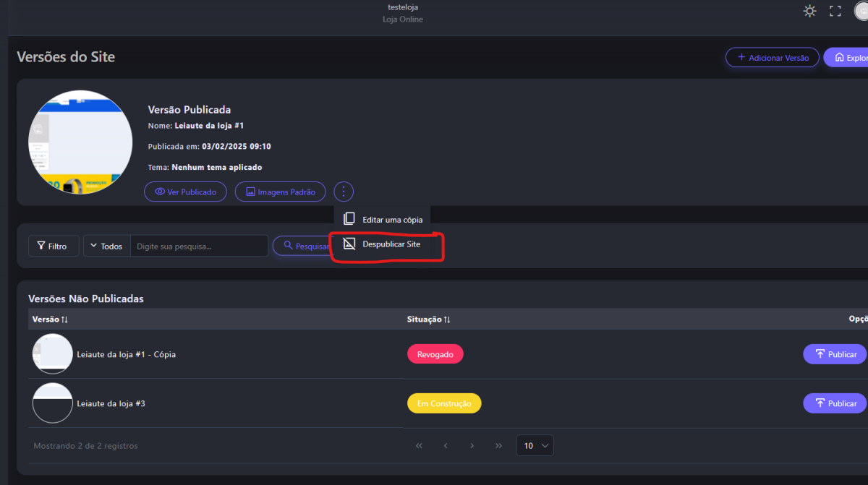This screenshot has height=485, width=868.
Task: Open the Filtro filter panel
Action: point(54,246)
